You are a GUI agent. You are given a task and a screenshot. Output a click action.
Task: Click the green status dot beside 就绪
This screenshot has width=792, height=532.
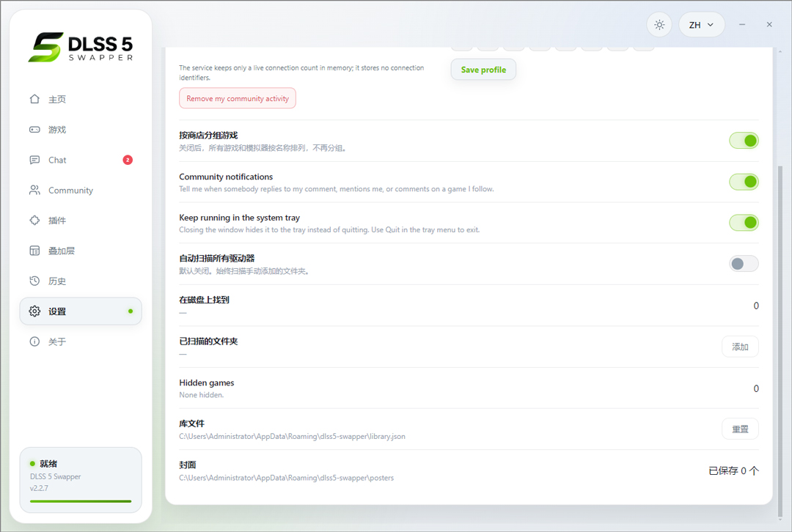click(x=32, y=464)
